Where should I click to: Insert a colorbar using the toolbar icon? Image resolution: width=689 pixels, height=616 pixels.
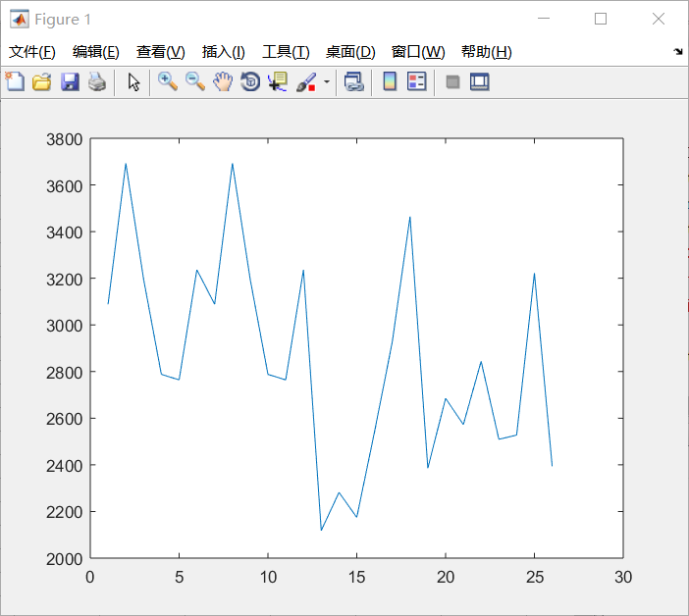[390, 81]
